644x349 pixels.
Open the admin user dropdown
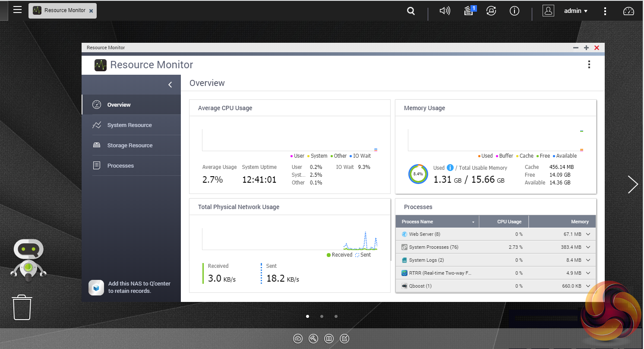576,11
